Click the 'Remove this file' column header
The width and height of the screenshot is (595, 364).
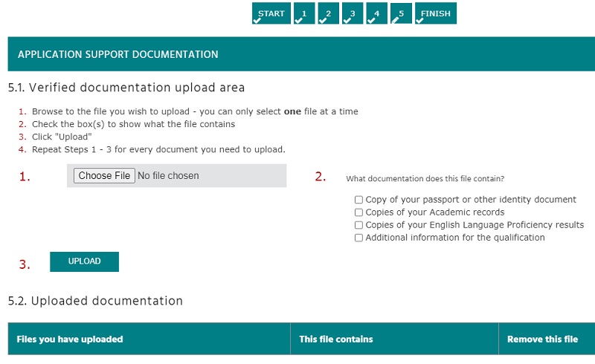[542, 339]
